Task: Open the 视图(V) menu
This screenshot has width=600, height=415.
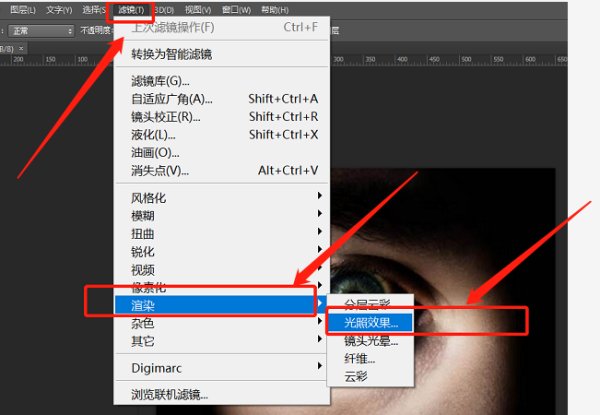Action: tap(198, 10)
